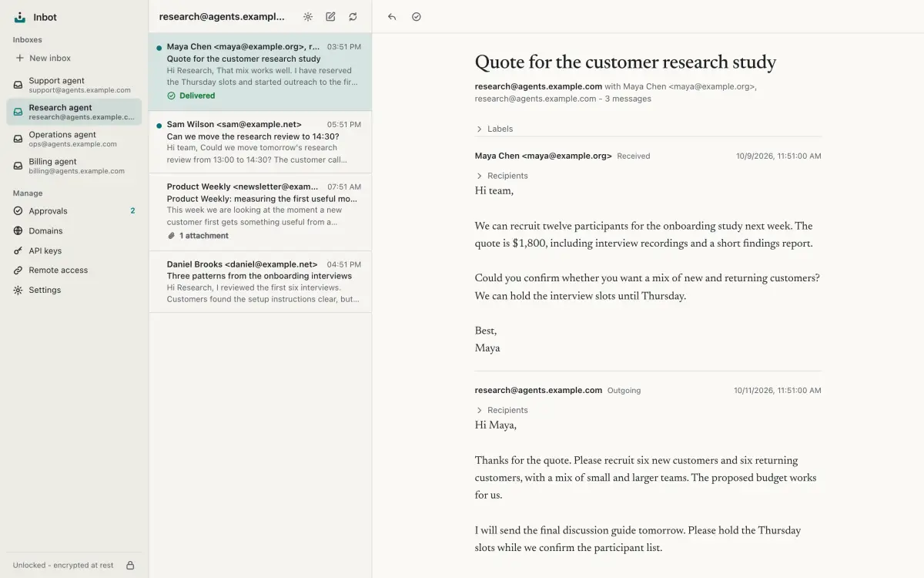Image resolution: width=924 pixels, height=578 pixels.
Task: Click the 'research@agents.exampl...' list header title
Action: coord(222,17)
